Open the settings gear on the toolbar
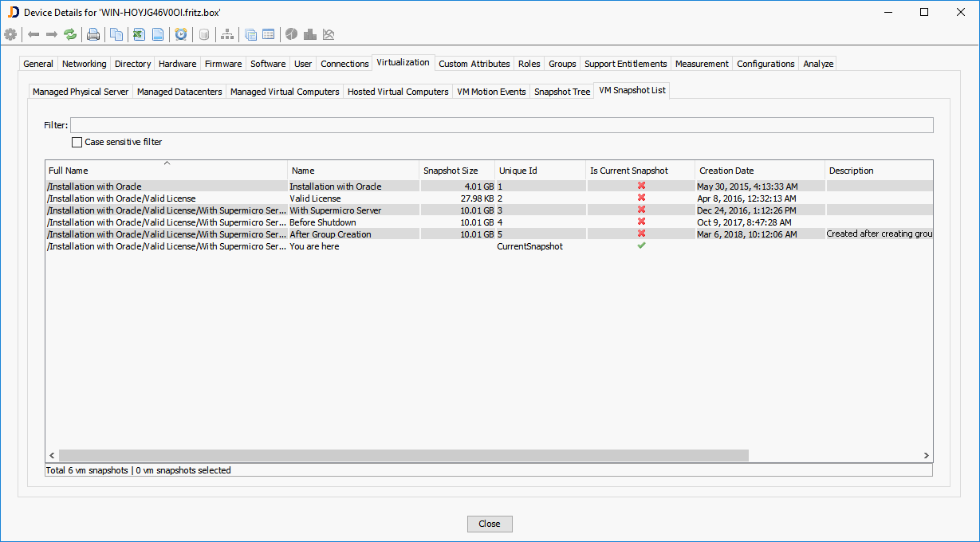 [x=10, y=34]
